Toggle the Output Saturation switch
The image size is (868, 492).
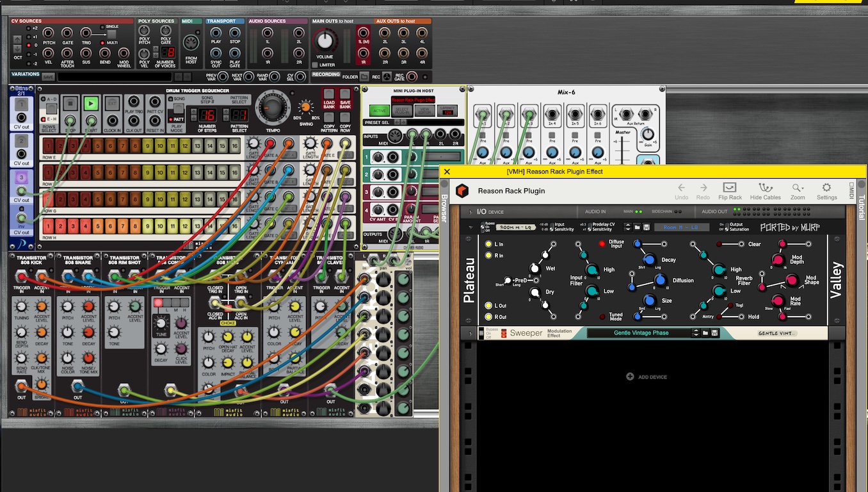[727, 227]
